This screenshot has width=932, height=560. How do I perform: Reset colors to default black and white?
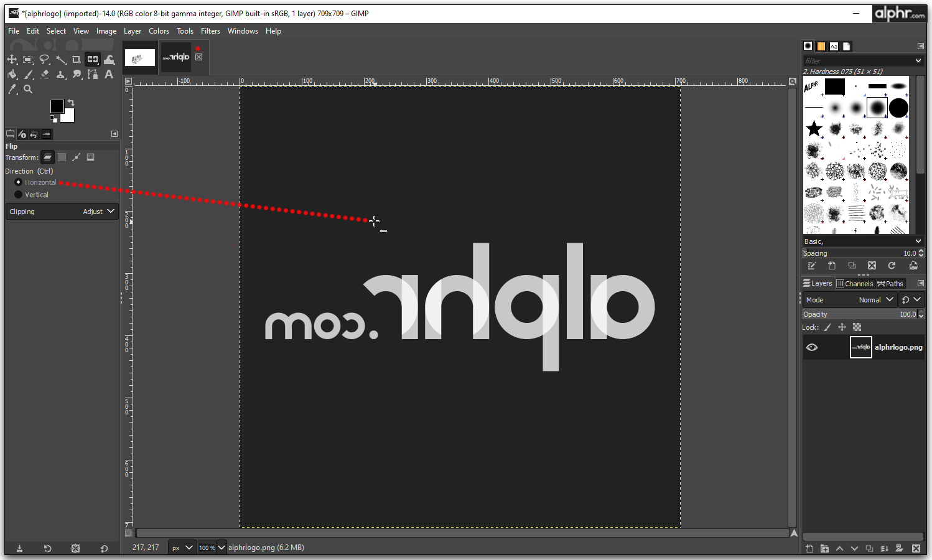pyautogui.click(x=53, y=118)
